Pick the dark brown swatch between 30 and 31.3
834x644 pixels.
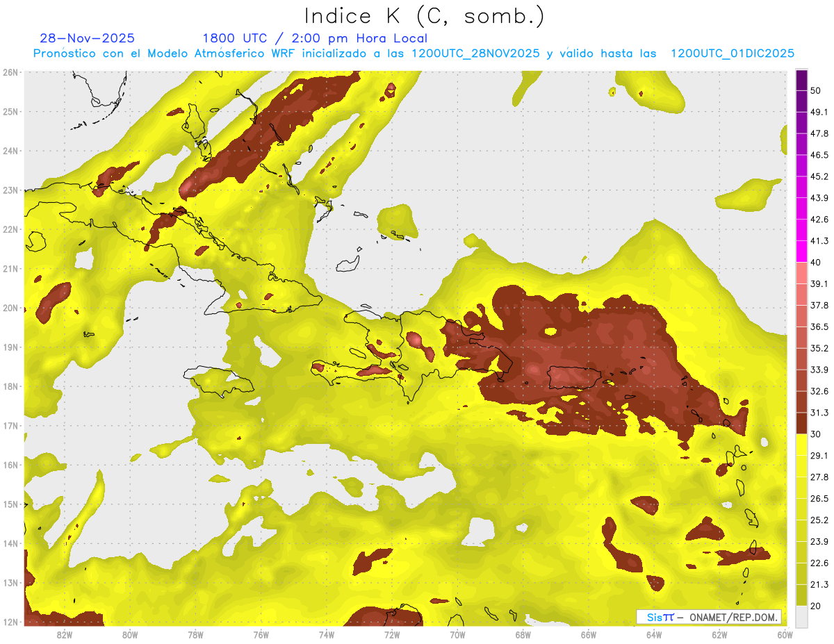point(801,424)
